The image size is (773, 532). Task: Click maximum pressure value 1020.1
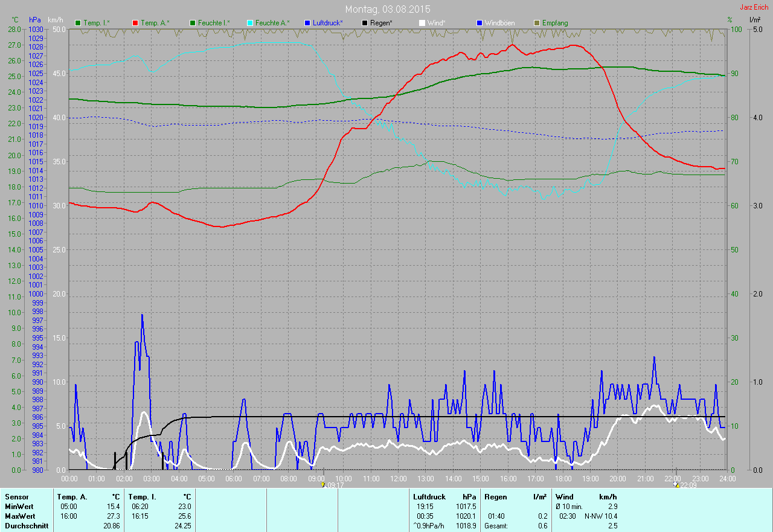click(466, 516)
